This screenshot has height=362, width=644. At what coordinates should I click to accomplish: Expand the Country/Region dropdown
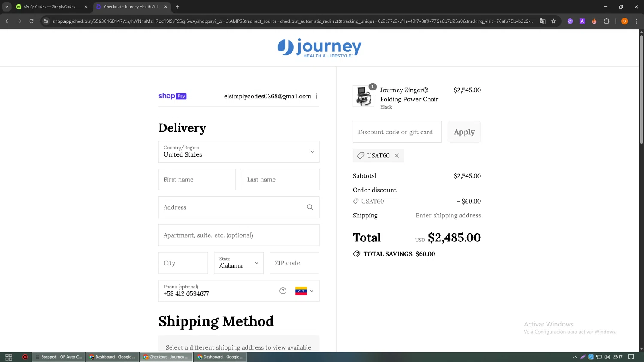tap(239, 152)
